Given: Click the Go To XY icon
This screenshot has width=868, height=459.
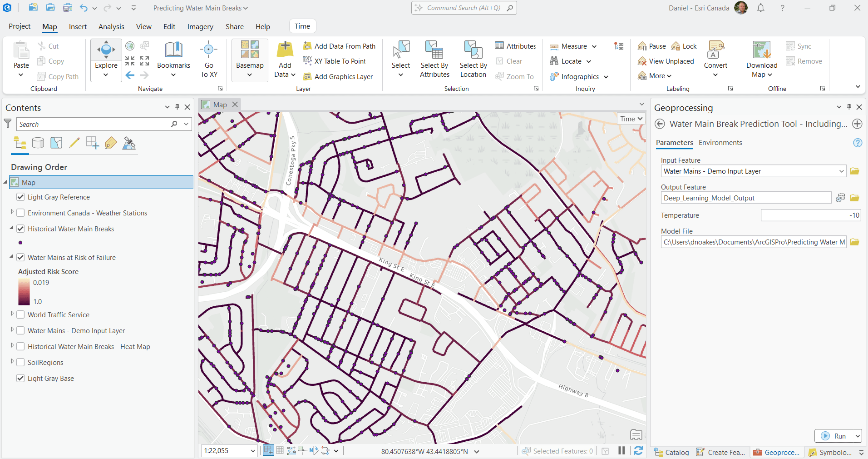Looking at the screenshot, I should [x=209, y=50].
